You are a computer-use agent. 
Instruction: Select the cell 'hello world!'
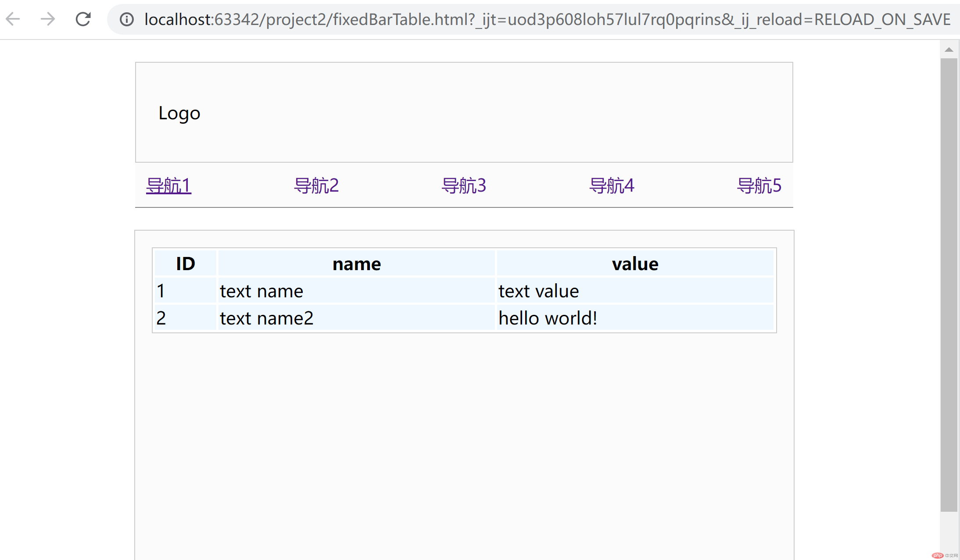(635, 318)
